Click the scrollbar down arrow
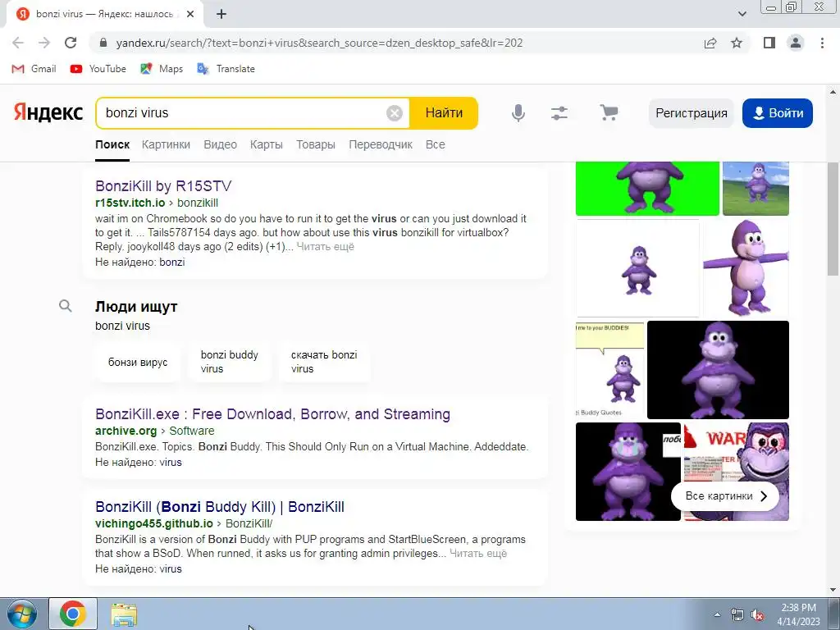 click(x=833, y=590)
